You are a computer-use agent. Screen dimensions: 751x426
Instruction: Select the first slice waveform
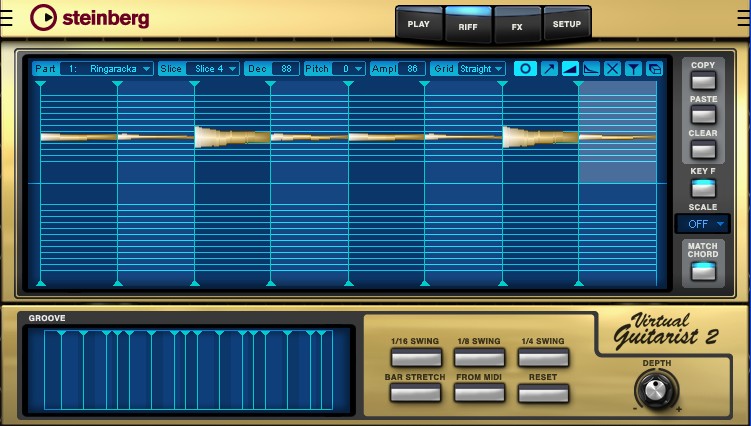coord(79,137)
